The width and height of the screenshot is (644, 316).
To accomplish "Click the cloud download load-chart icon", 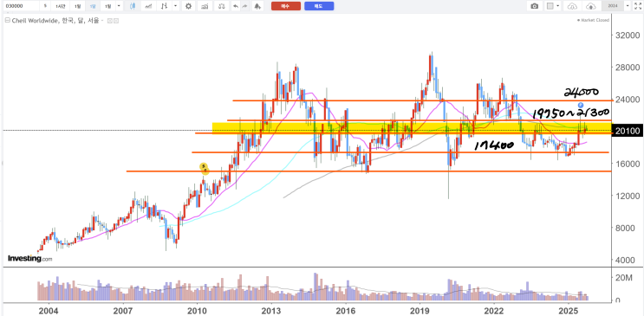I will pos(572,6).
